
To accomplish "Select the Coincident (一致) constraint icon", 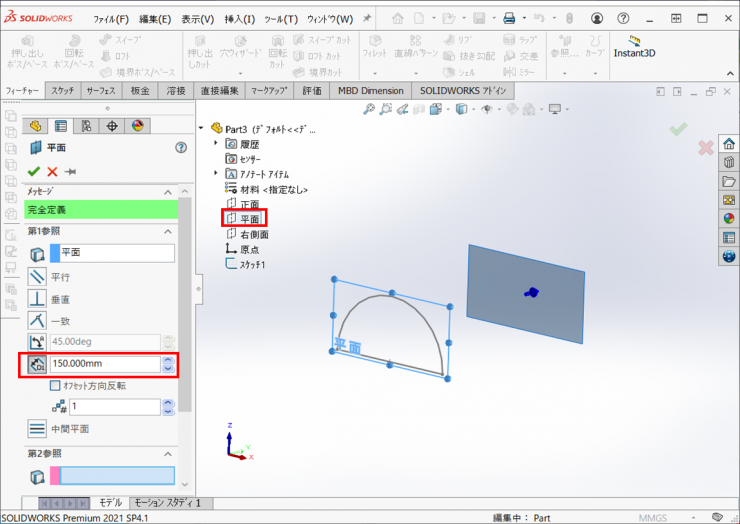I will coord(37,320).
